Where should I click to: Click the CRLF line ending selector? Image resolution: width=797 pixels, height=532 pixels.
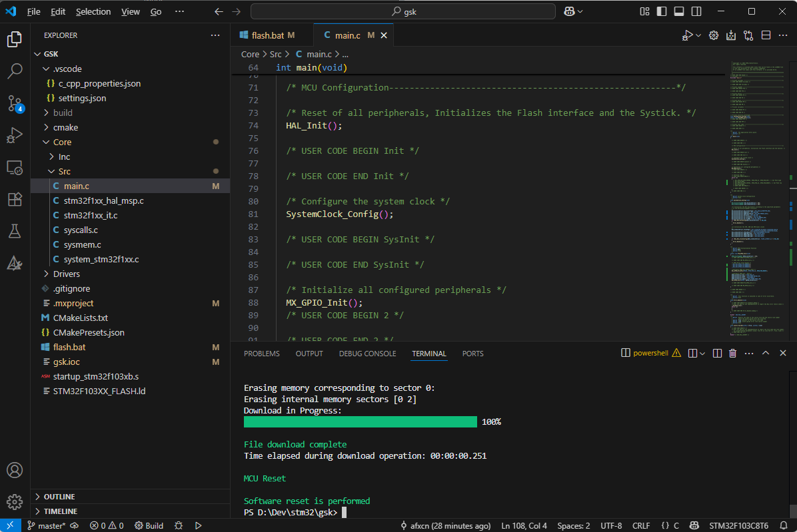[x=641, y=526]
